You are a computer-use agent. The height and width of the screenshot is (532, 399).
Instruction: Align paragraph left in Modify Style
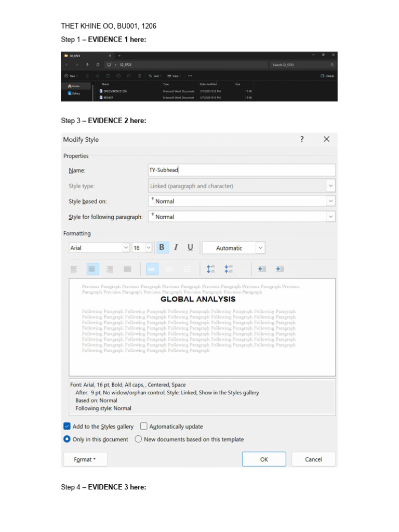coord(74,269)
